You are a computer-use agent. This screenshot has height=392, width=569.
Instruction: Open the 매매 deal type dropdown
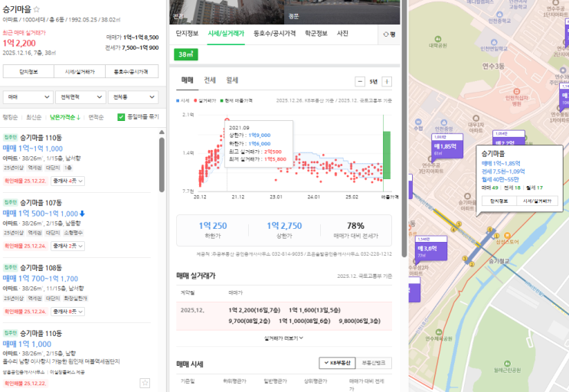coord(28,97)
